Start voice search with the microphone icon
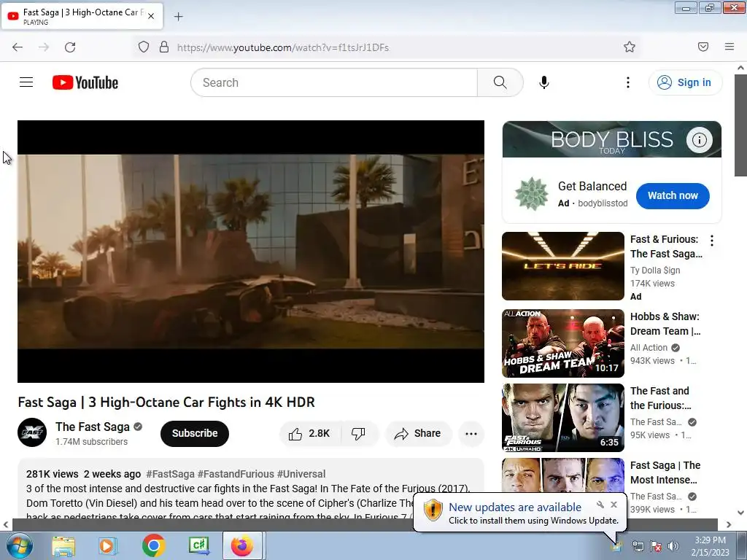 pos(543,82)
